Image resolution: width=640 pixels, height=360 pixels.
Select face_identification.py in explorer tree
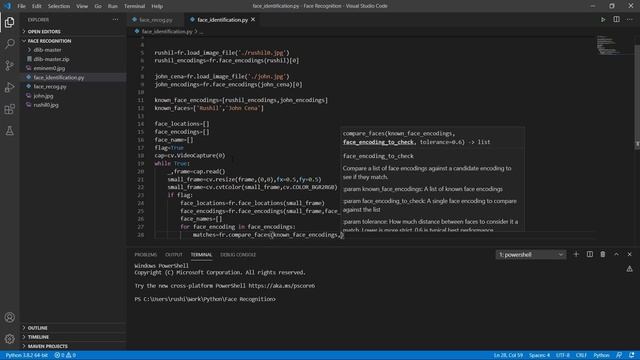pos(59,78)
